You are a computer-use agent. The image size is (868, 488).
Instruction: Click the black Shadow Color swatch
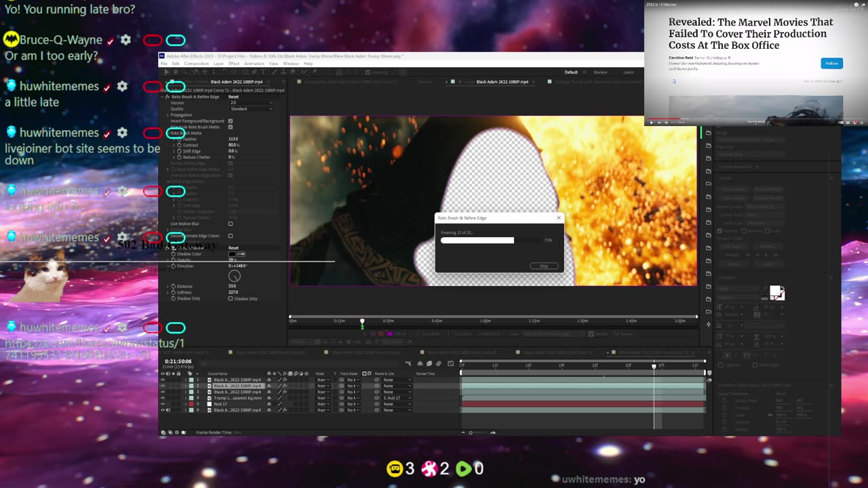[x=232, y=254]
